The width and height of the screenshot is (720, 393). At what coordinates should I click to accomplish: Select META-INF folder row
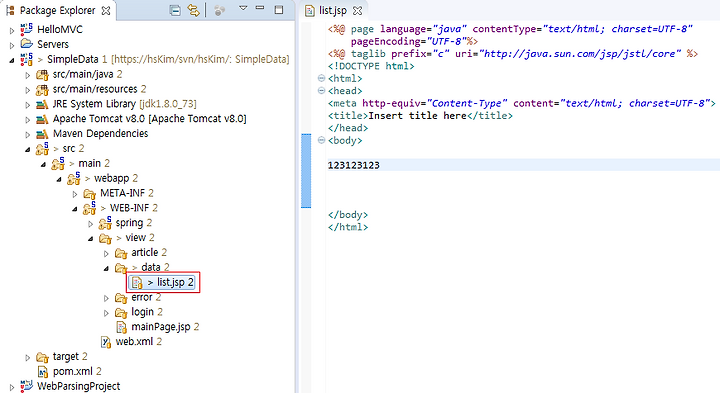click(x=122, y=193)
